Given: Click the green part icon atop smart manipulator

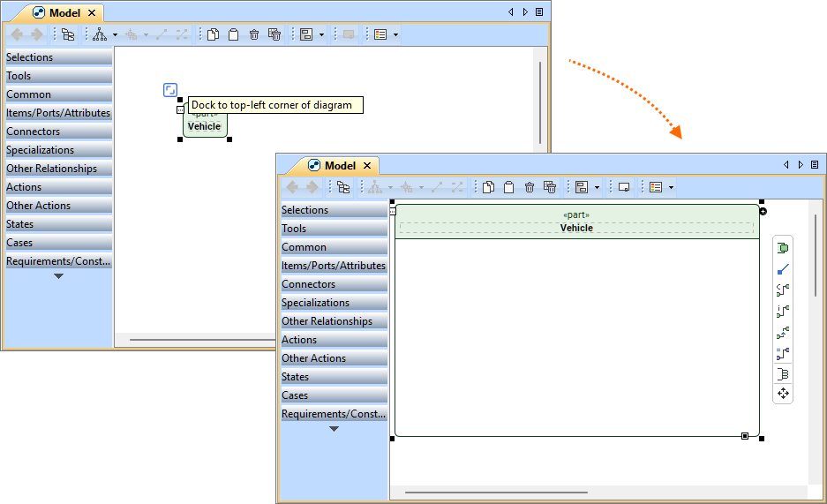Looking at the screenshot, I should (x=783, y=248).
